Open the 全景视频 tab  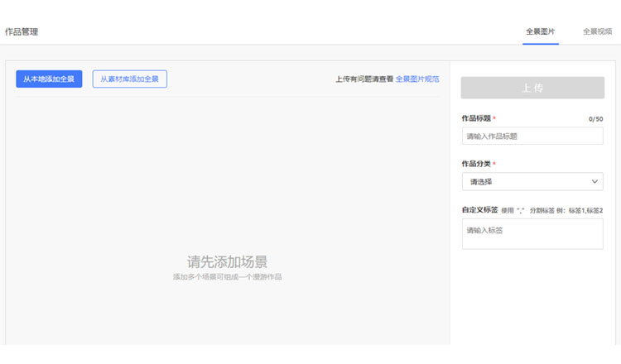[597, 31]
